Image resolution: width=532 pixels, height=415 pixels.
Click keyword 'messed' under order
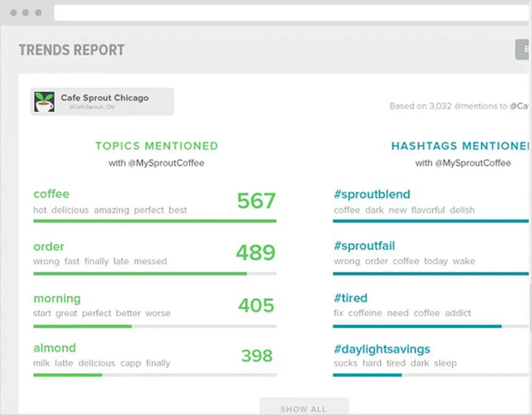point(150,261)
